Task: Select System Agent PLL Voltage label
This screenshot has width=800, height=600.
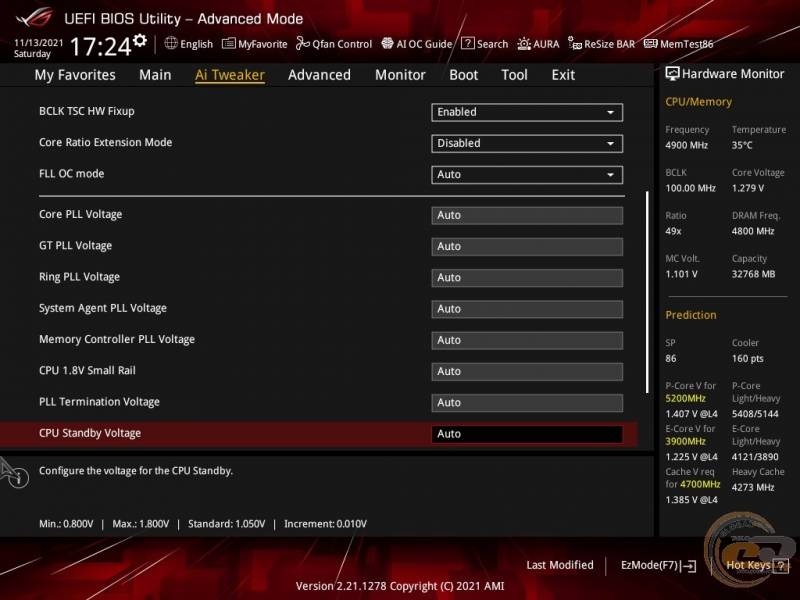Action: [x=103, y=308]
